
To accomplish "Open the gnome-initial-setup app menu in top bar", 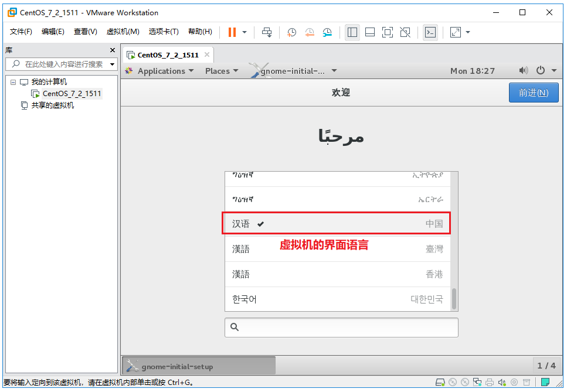I will click(294, 71).
